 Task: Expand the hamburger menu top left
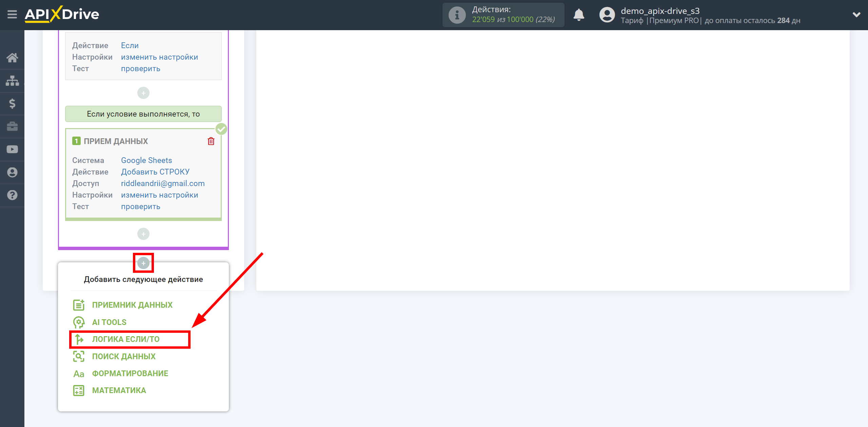pyautogui.click(x=12, y=14)
